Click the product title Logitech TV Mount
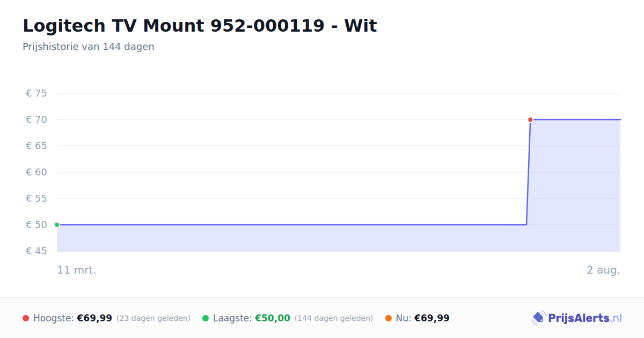The image size is (644, 338). click(200, 26)
